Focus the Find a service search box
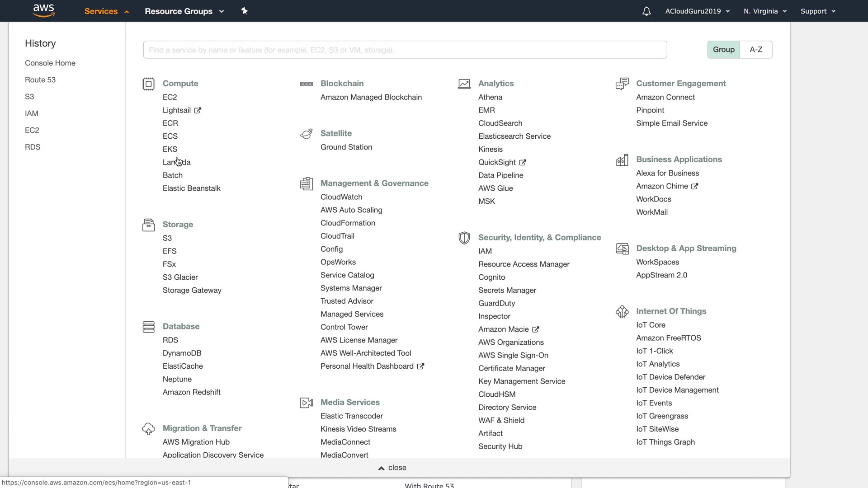This screenshot has height=488, width=868. coord(405,50)
